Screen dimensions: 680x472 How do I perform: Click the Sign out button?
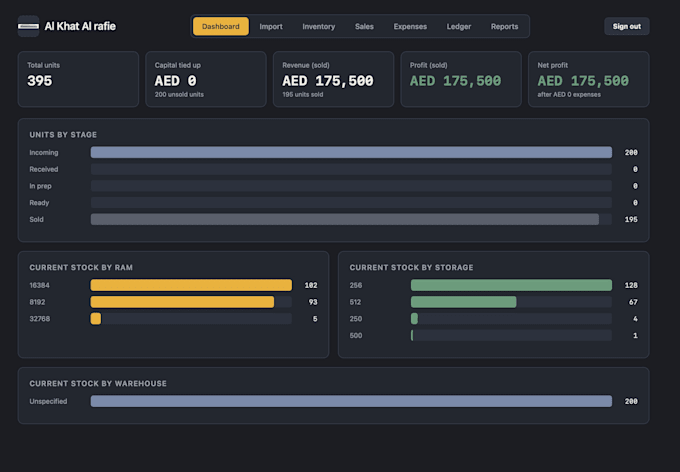[x=627, y=26]
